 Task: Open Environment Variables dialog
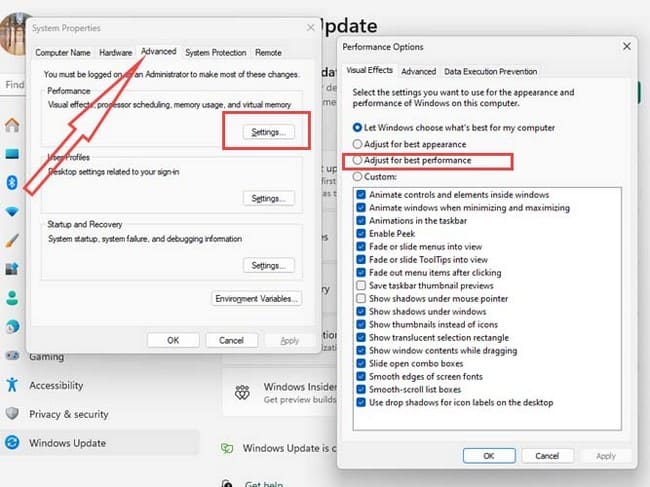(x=257, y=298)
